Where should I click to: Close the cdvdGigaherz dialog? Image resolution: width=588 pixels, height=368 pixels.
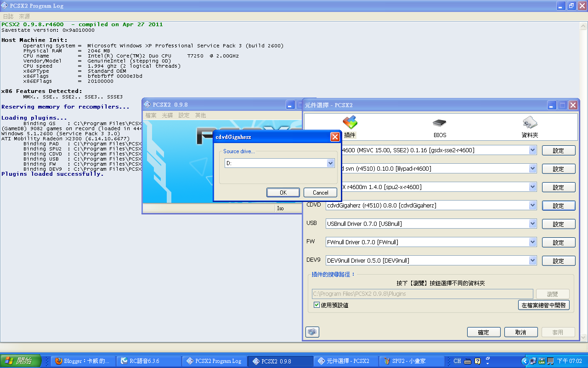(335, 137)
